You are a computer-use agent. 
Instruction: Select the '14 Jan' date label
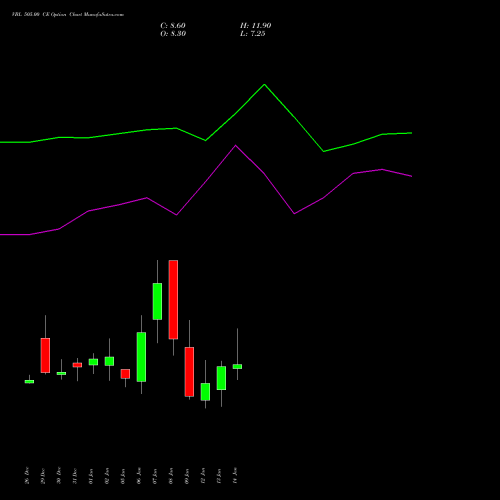[x=235, y=476]
